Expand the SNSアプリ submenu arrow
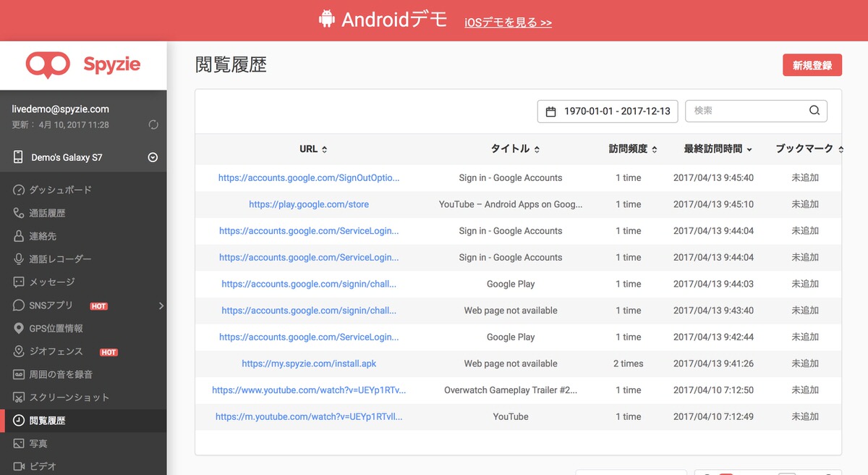This screenshot has width=868, height=475. coord(161,306)
